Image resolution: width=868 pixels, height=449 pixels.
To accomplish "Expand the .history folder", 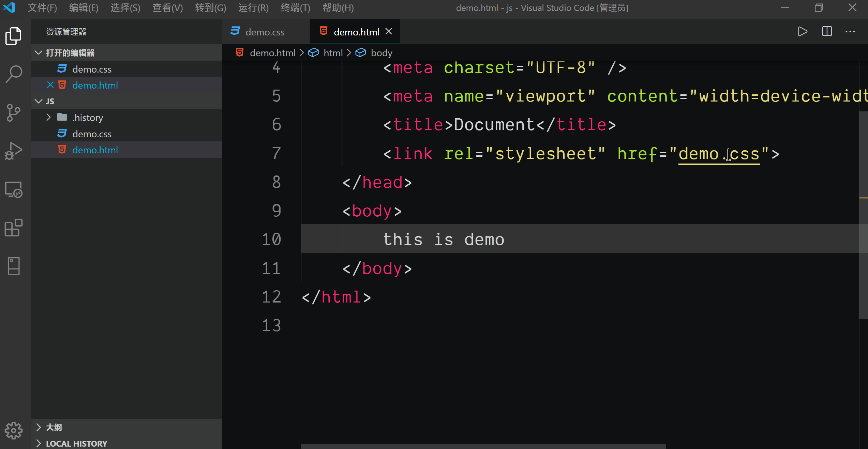I will click(48, 118).
